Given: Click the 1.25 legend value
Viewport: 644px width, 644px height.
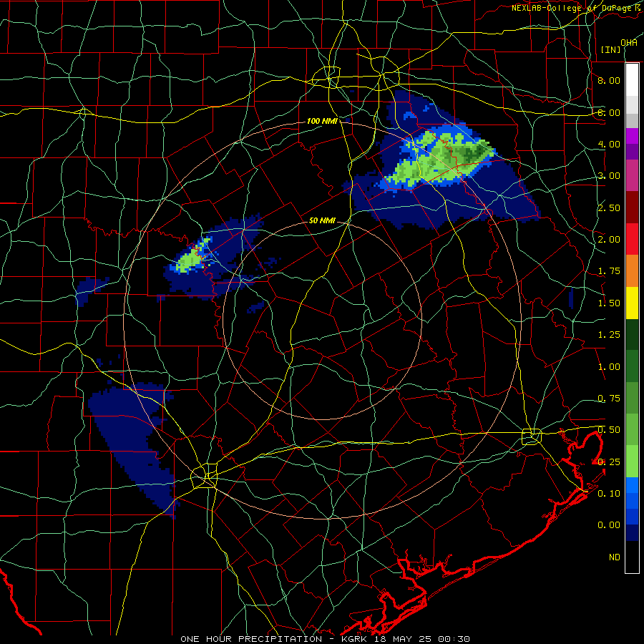Looking at the screenshot, I should click(x=609, y=335).
